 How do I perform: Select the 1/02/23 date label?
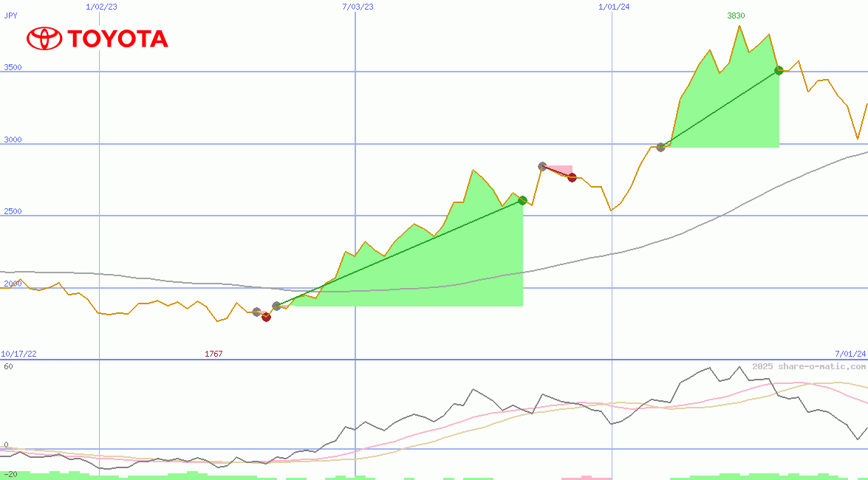click(x=101, y=7)
